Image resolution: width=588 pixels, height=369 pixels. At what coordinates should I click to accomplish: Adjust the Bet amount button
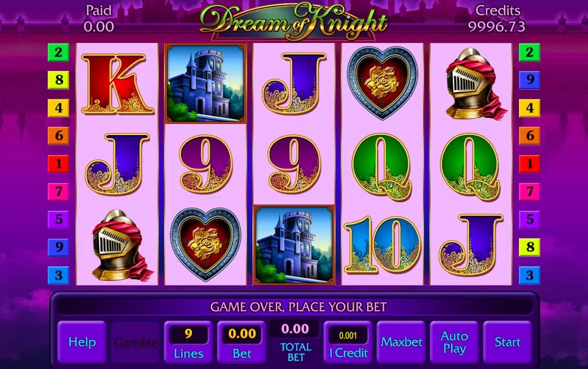pyautogui.click(x=241, y=342)
